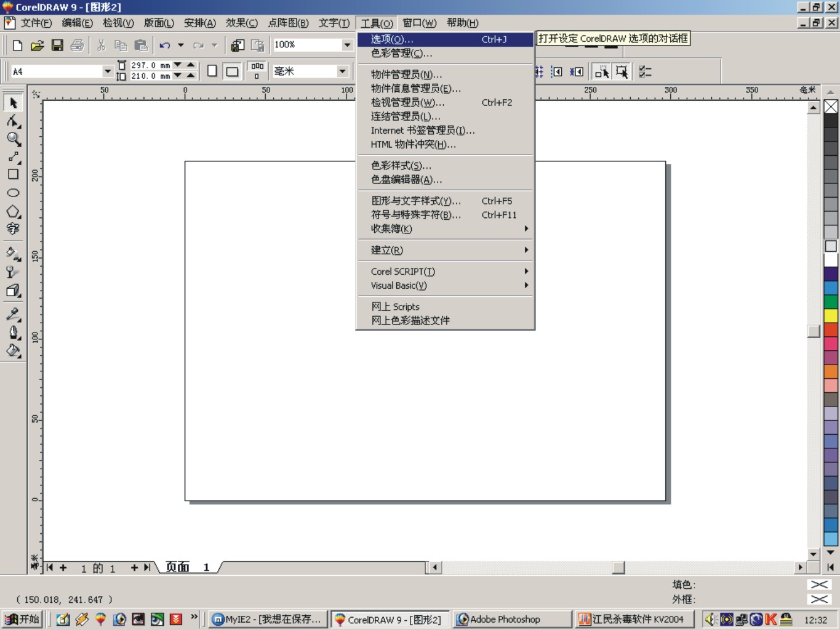Open options via checklist icon on property bar
Viewport: 840px width, 630px height.
[x=645, y=71]
